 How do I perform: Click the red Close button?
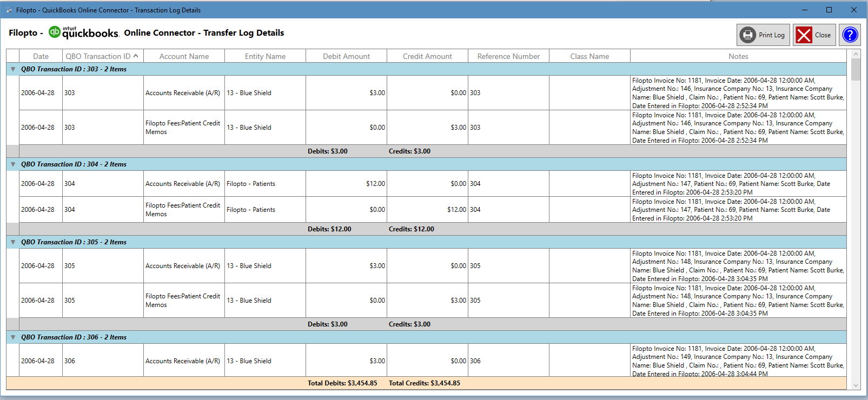[x=814, y=35]
